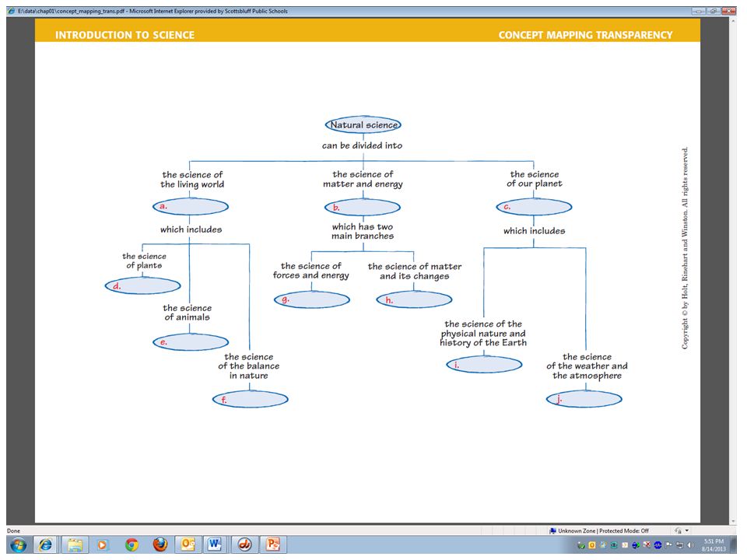Viewport: 747px width, 560px height.
Task: Open the Windows Start menu
Action: [x=18, y=544]
